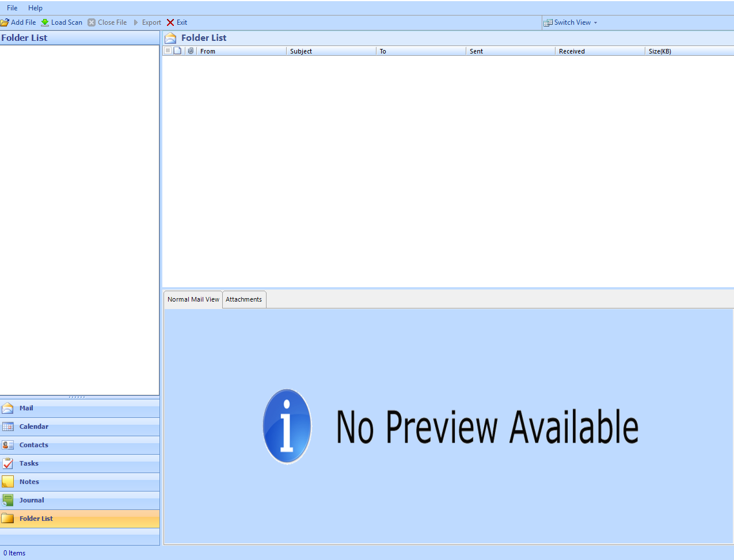Screen dimensions: 734x560
Task: Switch to the Attachments tab
Action: click(x=244, y=299)
